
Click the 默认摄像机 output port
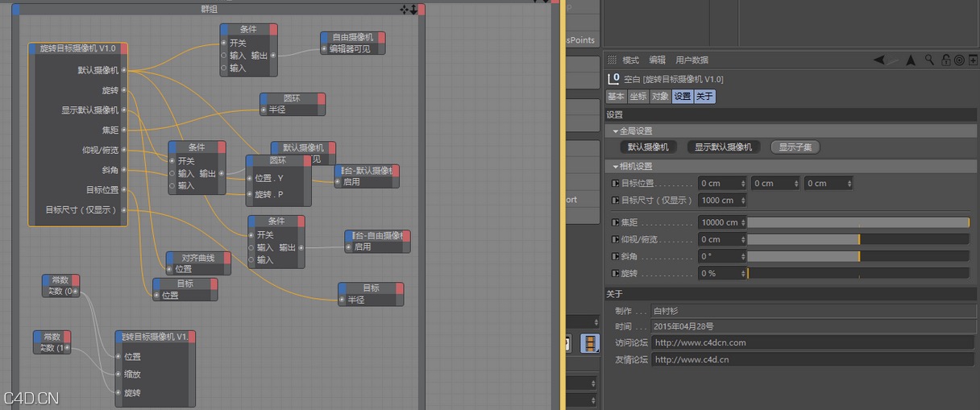coord(124,70)
